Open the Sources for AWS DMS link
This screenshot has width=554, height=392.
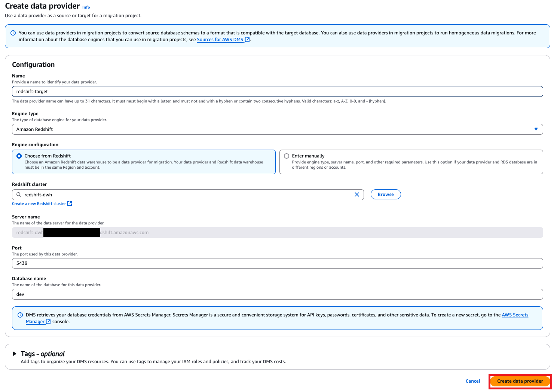point(220,40)
